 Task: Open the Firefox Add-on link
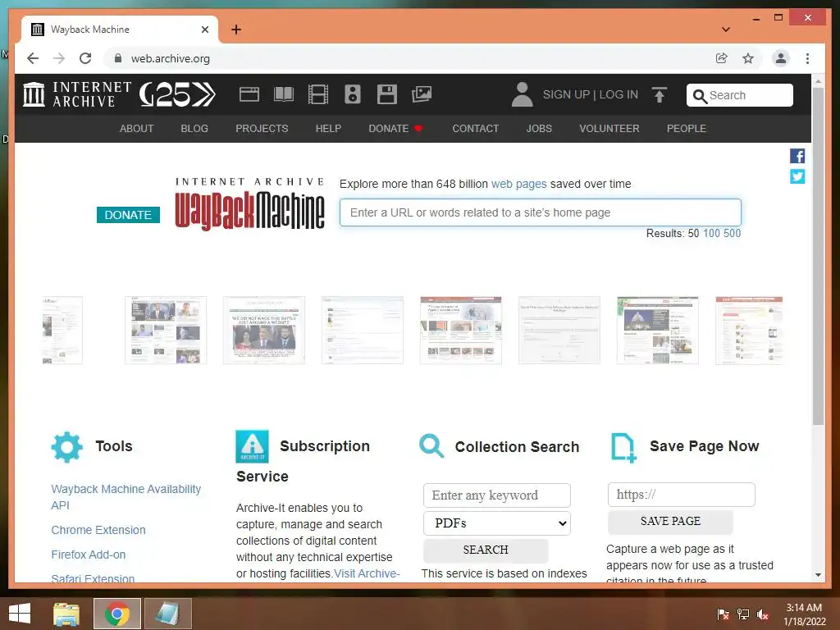[89, 555]
